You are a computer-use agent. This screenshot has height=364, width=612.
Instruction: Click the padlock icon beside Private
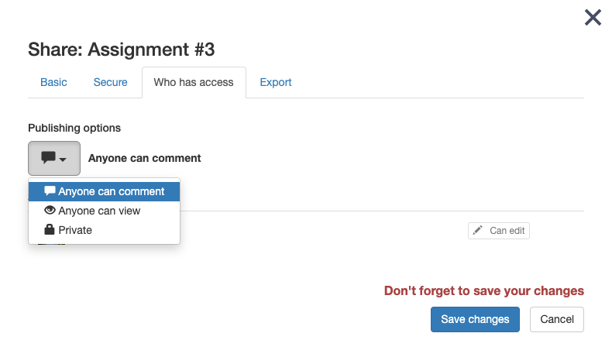coord(50,230)
